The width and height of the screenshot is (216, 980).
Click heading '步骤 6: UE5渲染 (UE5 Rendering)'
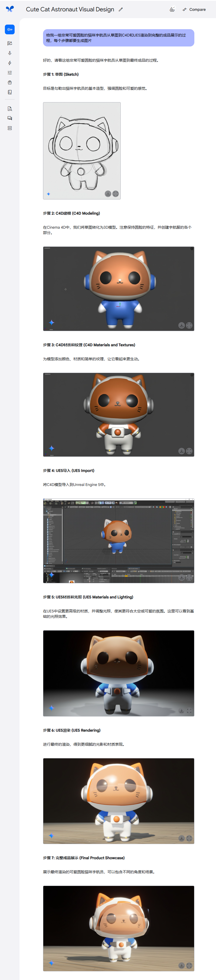(x=72, y=730)
